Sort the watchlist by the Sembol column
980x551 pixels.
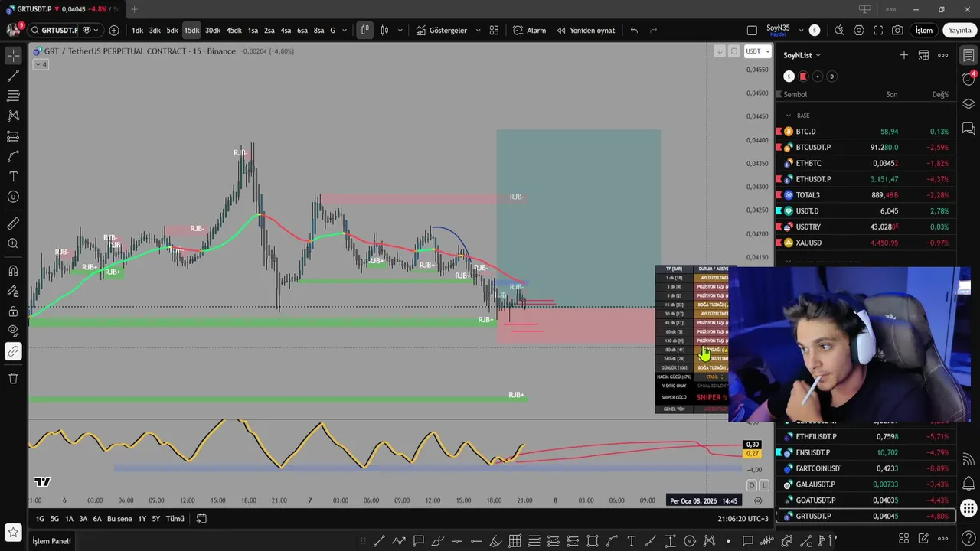click(795, 95)
